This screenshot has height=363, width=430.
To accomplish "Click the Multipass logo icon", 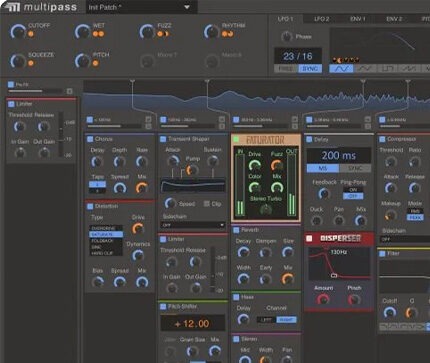I will pyautogui.click(x=12, y=7).
